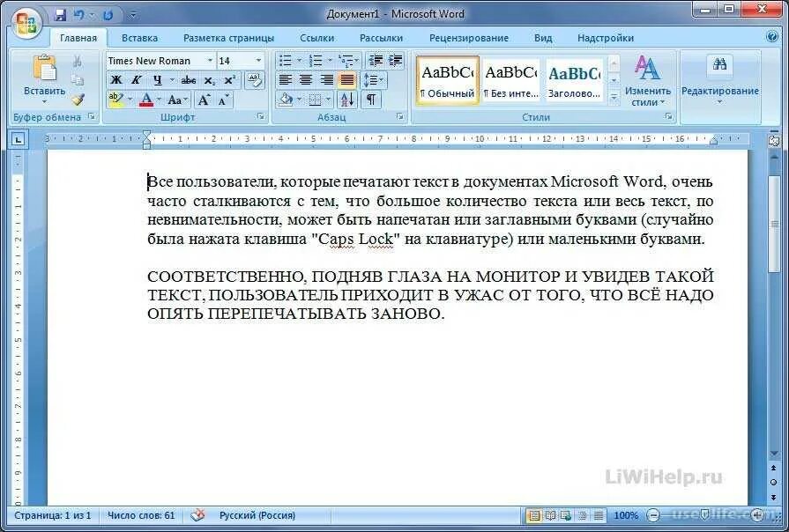789x532 pixels.
Task: Open the Paragraph dialog launcher
Action: click(x=400, y=116)
